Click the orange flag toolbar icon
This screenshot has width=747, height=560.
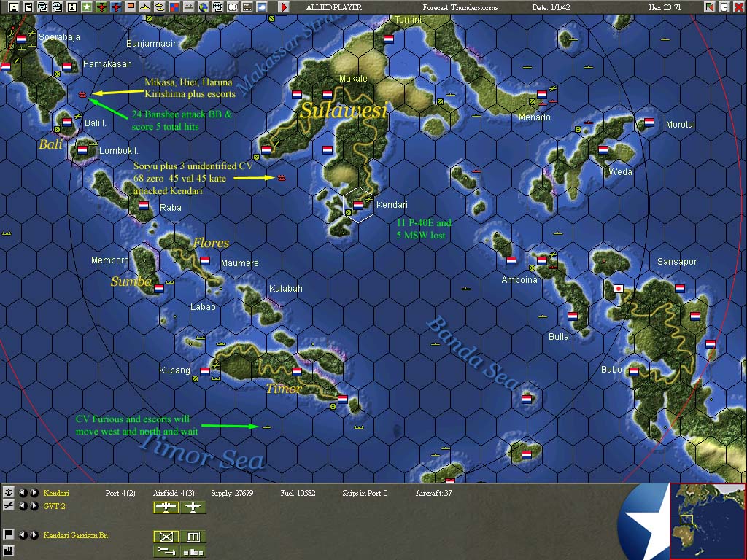(131, 7)
